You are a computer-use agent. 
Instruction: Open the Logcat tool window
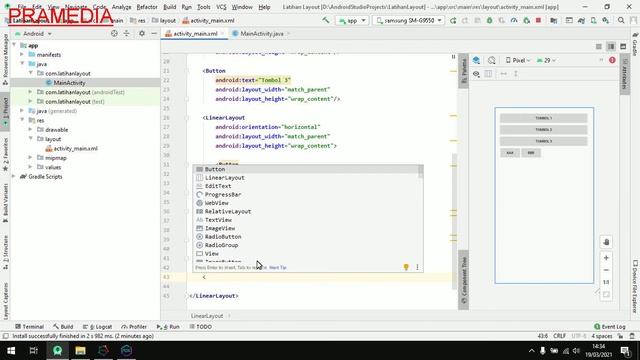[98, 327]
